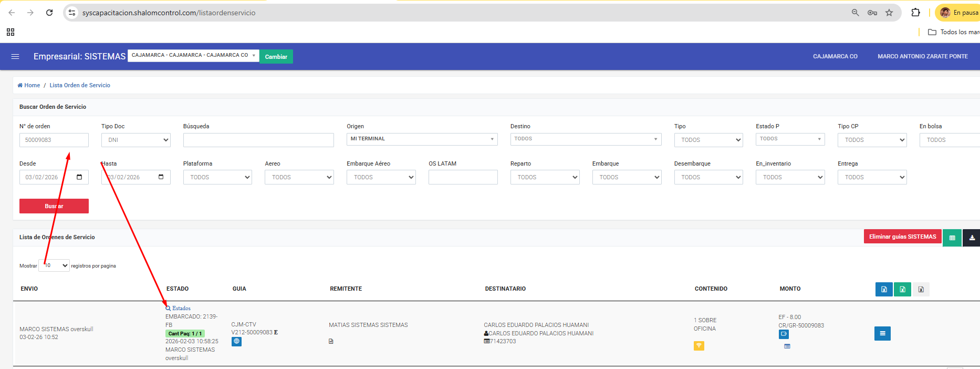Screen dimensions: 980x369
Task: Open row actions menu for order 50009083
Action: [882, 333]
